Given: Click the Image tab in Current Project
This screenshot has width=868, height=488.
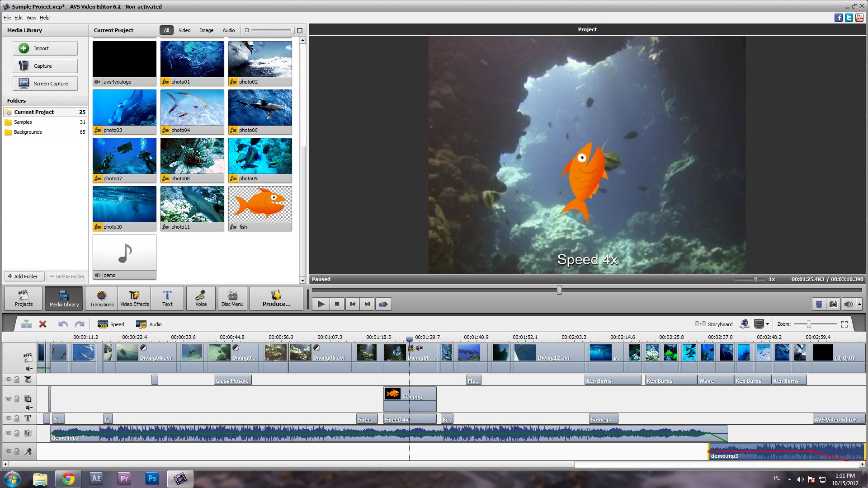Looking at the screenshot, I should point(206,30).
